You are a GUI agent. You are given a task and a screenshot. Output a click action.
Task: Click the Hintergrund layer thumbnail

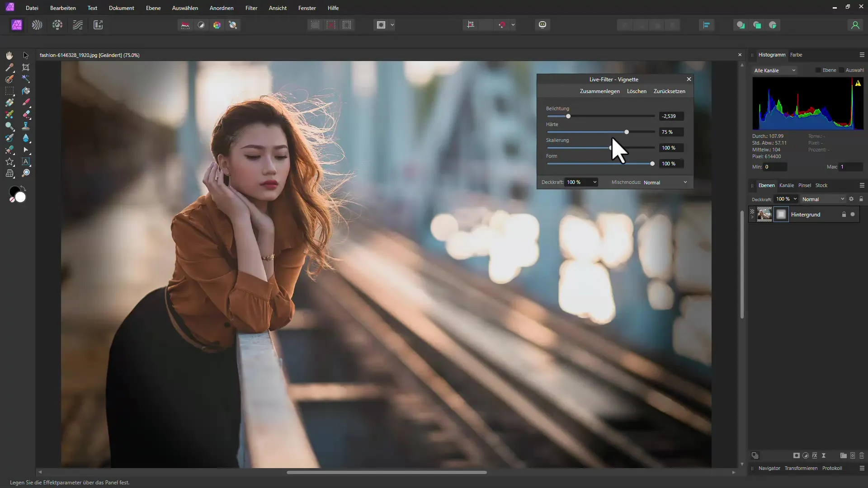(x=765, y=214)
